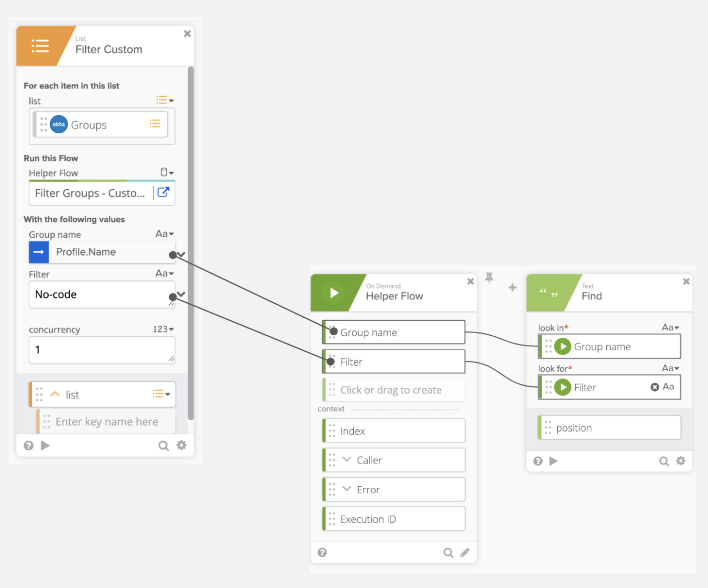Close the Filter Custom card
Screen dimensions: 708x588
(x=188, y=34)
